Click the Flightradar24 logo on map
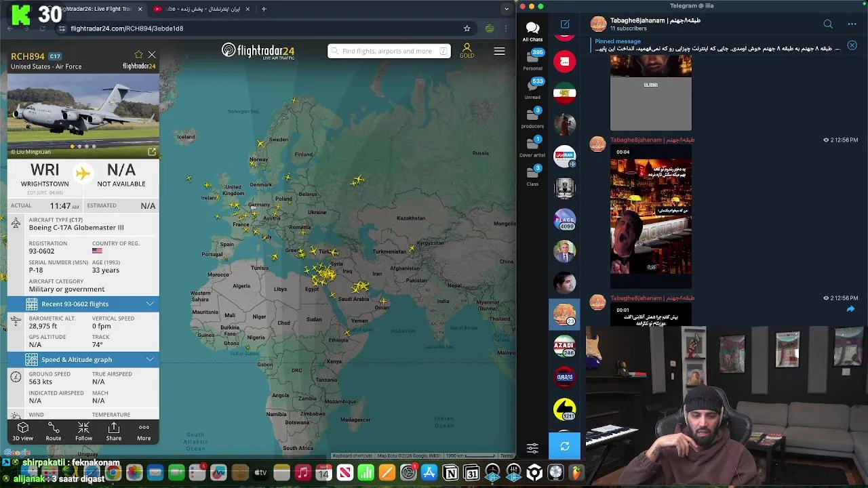The height and width of the screenshot is (488, 868). point(258,51)
